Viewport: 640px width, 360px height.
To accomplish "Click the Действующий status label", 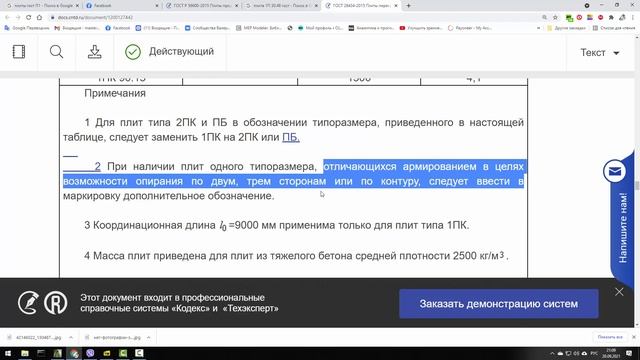I will click(181, 51).
